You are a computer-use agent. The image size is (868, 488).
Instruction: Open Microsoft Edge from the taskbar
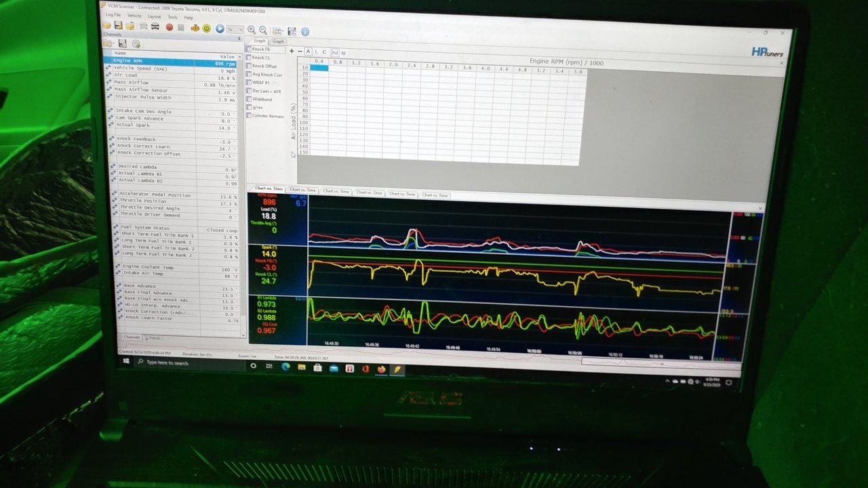[285, 367]
